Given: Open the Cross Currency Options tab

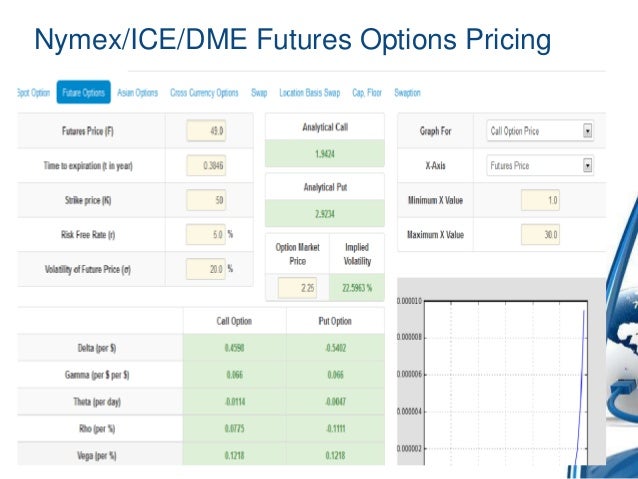Looking at the screenshot, I should pos(204,93).
